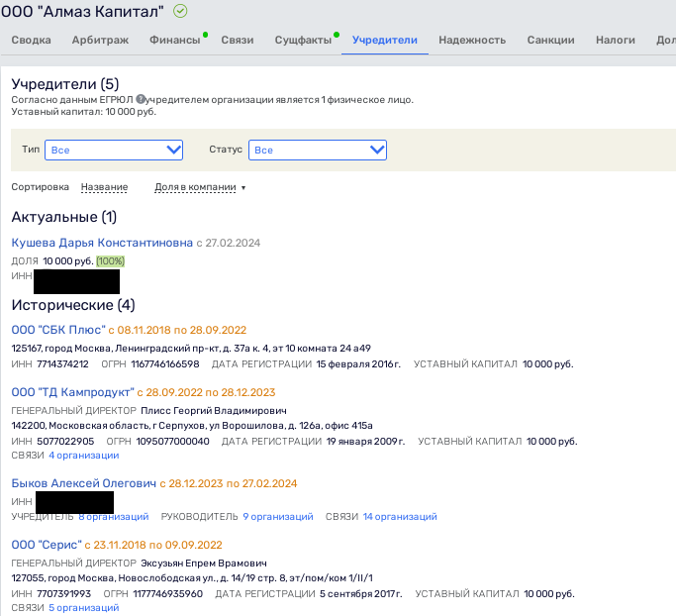This screenshot has height=616, width=676.
Task: Click the ОГРН value 1095077000040
Action: [x=173, y=442]
